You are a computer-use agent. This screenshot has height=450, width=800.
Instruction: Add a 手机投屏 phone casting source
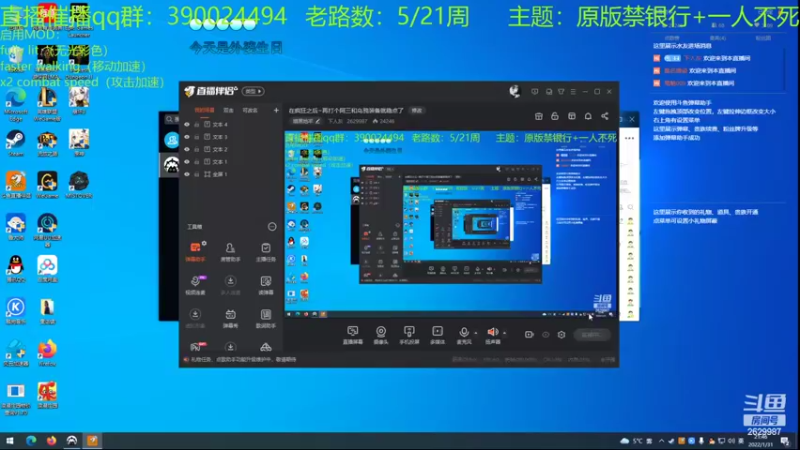(x=409, y=335)
